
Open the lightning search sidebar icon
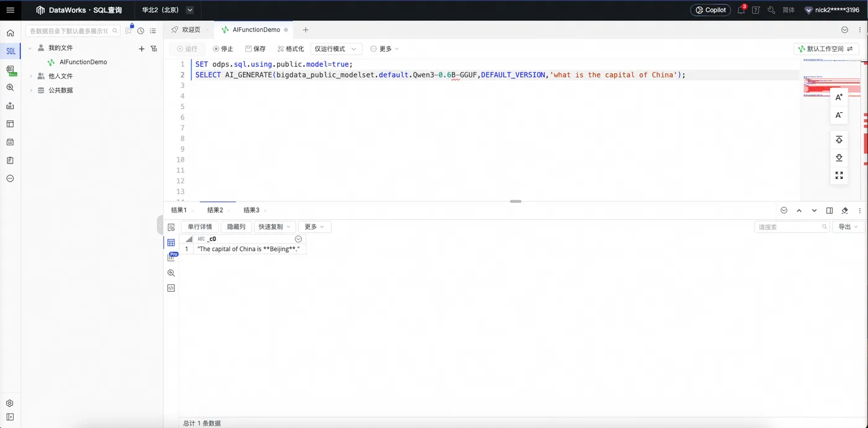tap(10, 88)
